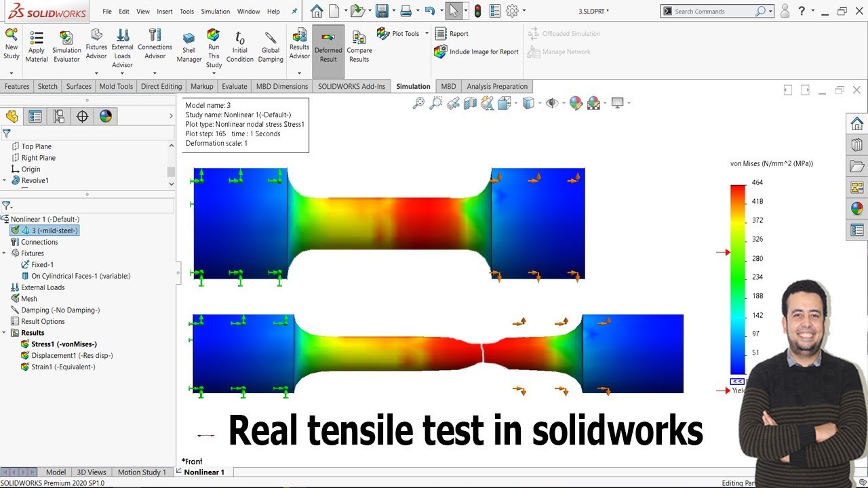This screenshot has width=868, height=488.
Task: Open the Results Advisor
Action: pos(300,44)
